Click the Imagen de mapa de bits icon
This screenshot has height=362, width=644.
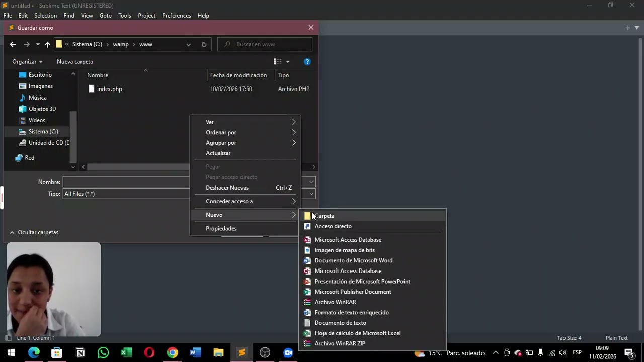point(307,250)
